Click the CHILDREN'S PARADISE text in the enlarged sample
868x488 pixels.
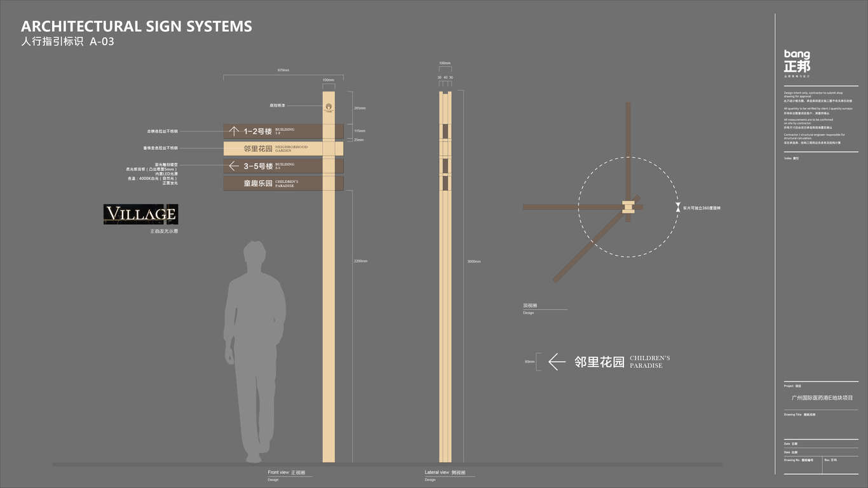(x=650, y=362)
